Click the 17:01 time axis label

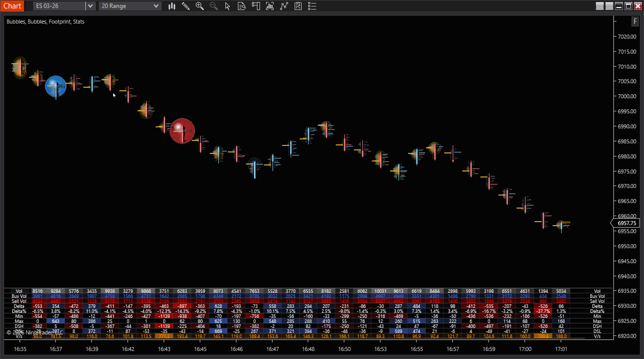561,349
